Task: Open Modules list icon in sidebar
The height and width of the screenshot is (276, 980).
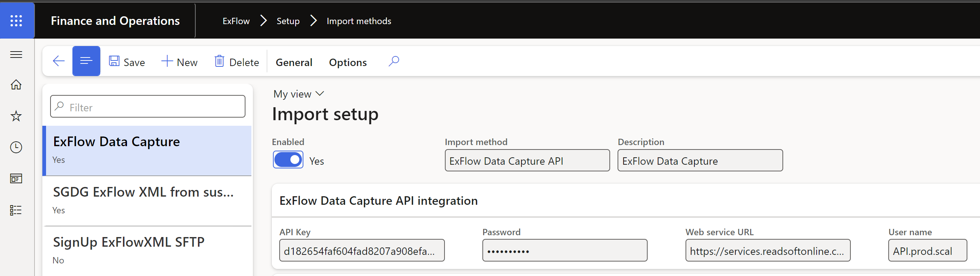Action: coord(16,210)
